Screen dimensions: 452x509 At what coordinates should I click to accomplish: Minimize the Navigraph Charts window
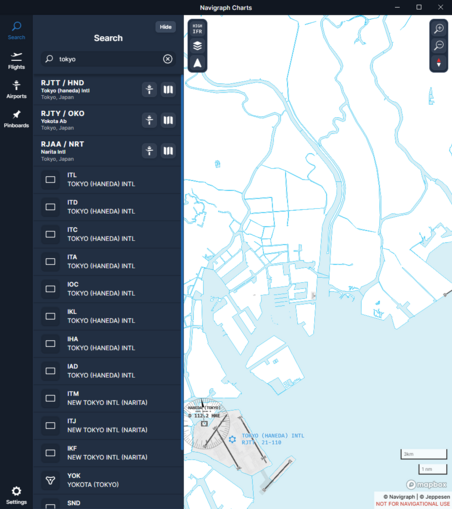click(397, 7)
